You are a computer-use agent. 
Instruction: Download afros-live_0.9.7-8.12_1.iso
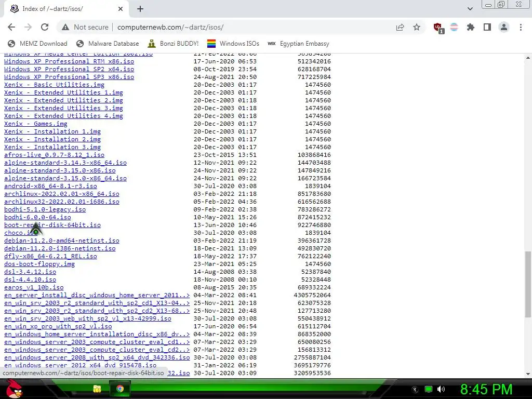click(54, 155)
